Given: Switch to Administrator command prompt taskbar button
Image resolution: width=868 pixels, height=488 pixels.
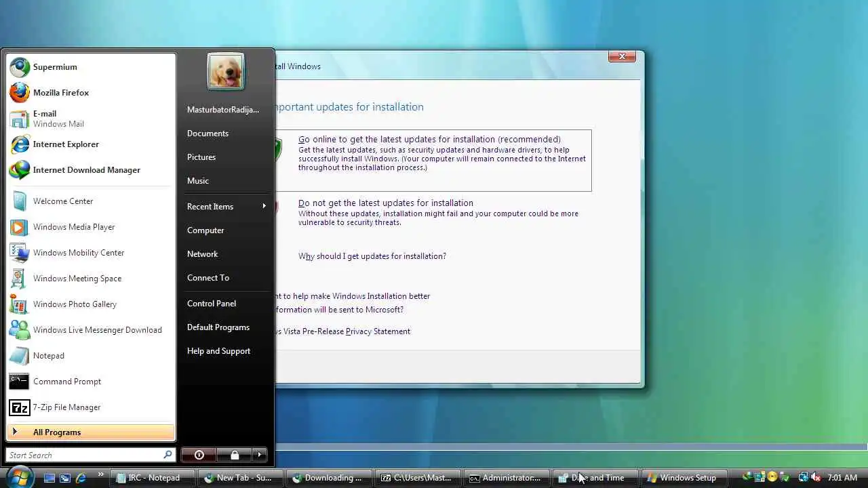Looking at the screenshot, I should (505, 478).
